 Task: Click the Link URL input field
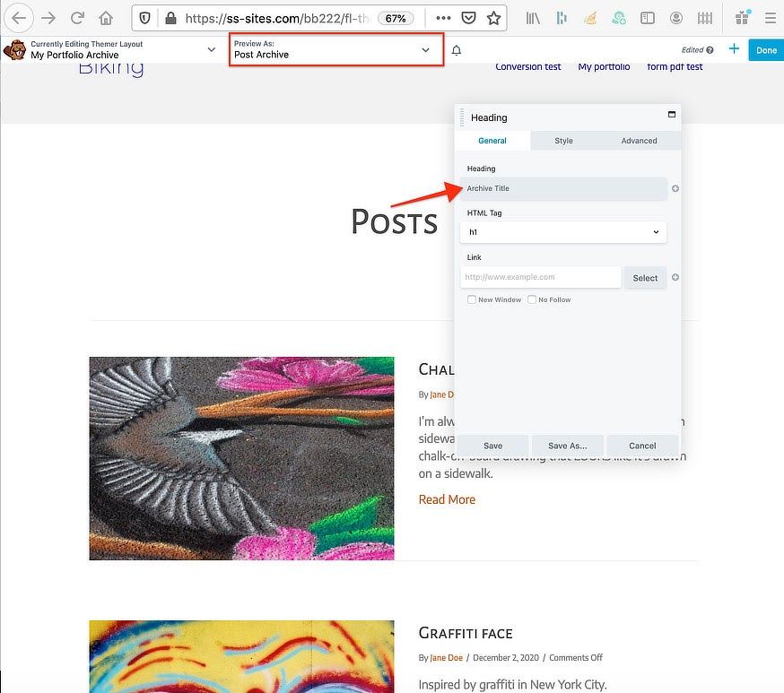[541, 277]
